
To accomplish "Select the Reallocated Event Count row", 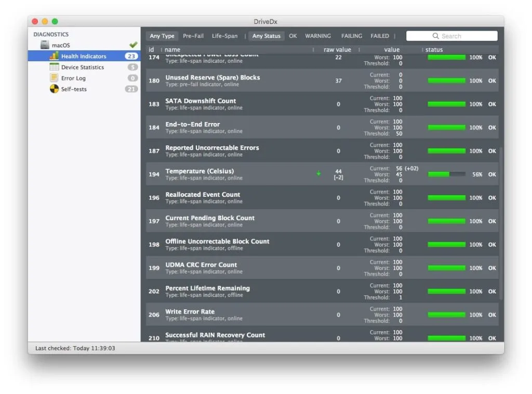I will click(x=322, y=197).
